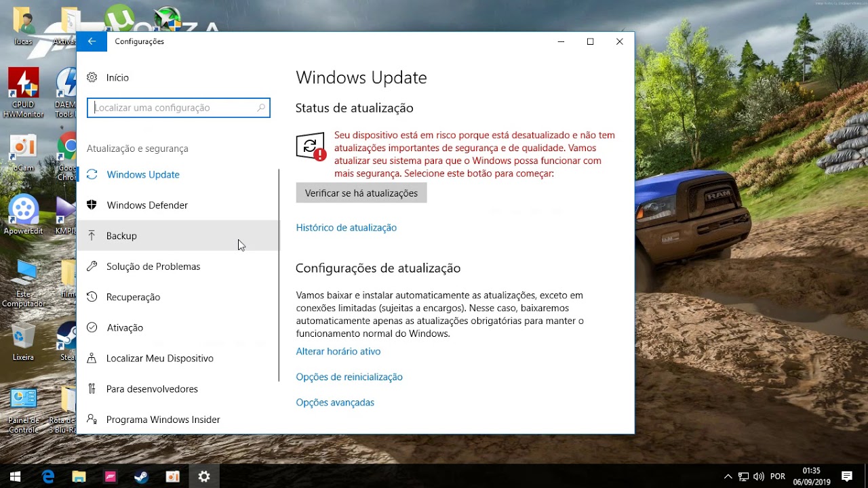Click the sidebar vertical scrollbar
This screenshot has width=868, height=488.
(x=279, y=275)
